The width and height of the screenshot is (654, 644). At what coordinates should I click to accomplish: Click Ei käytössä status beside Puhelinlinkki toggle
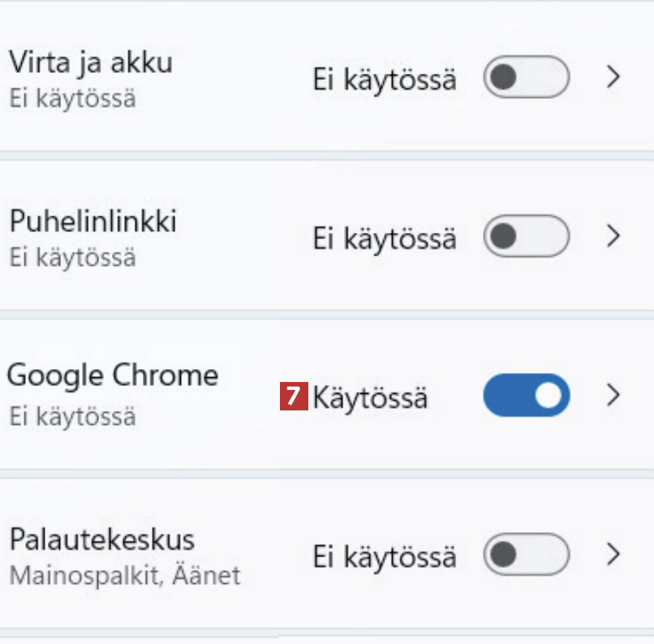pyautogui.click(x=385, y=238)
